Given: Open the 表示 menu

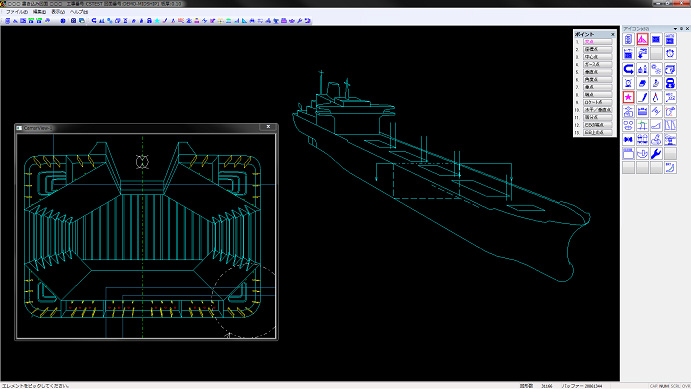Looking at the screenshot, I should click(58, 12).
